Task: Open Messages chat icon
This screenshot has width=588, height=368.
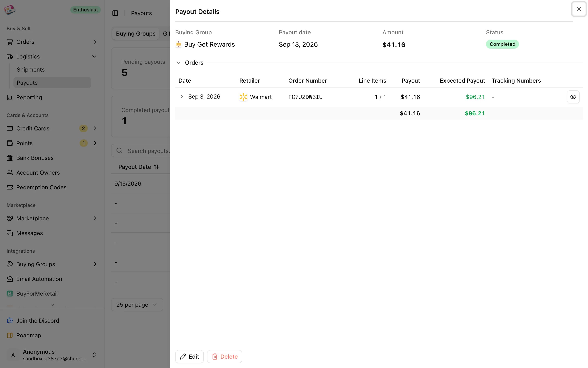Action: click(10, 233)
